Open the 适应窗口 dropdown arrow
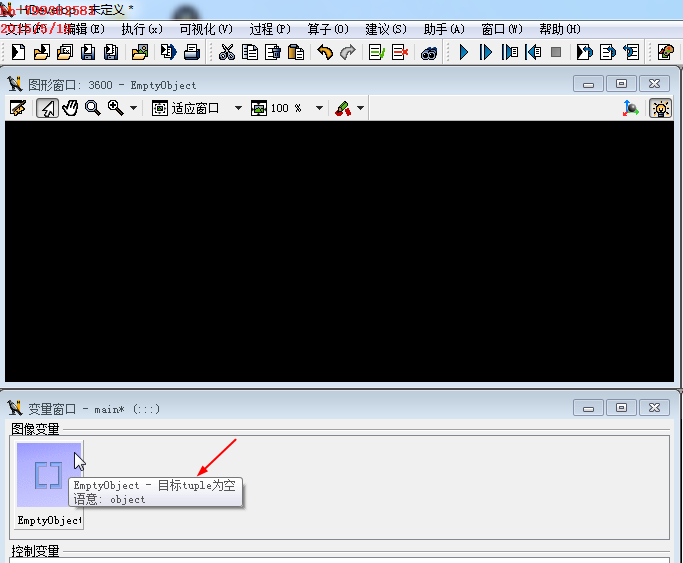 tap(238, 108)
